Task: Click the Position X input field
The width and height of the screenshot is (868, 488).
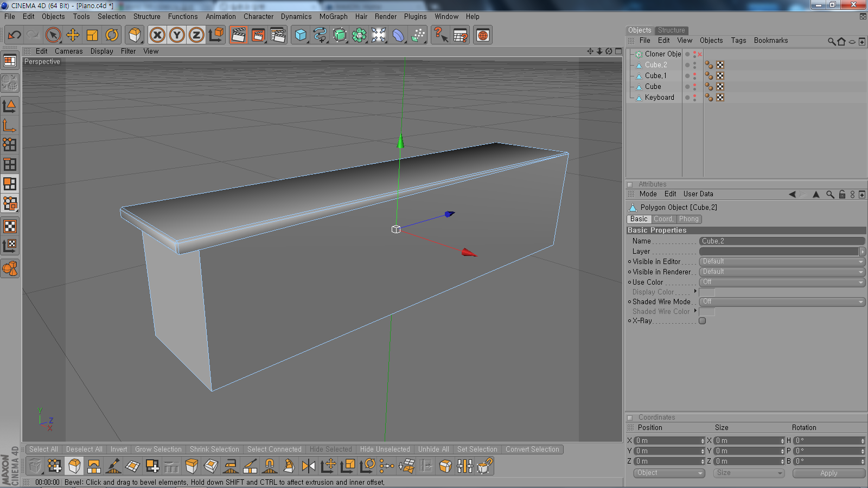Action: point(669,441)
